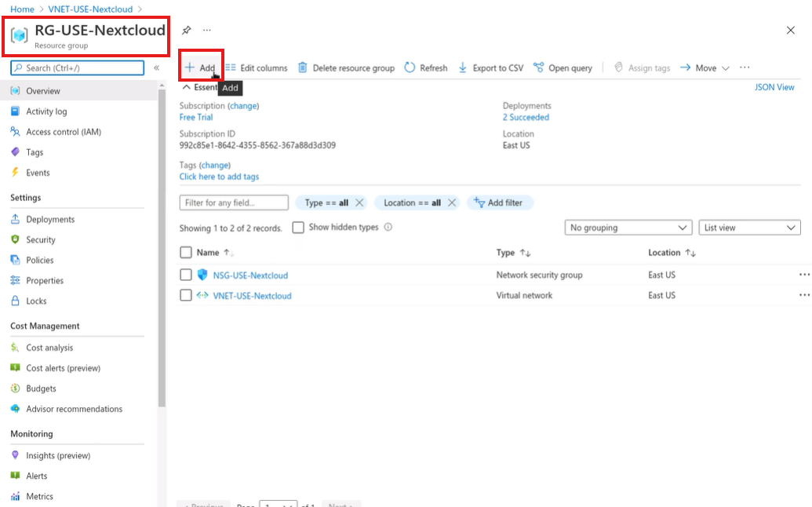Open the NSG-USE-Nextcloud resource
Image resolution: width=812 pixels, height=507 pixels.
250,275
